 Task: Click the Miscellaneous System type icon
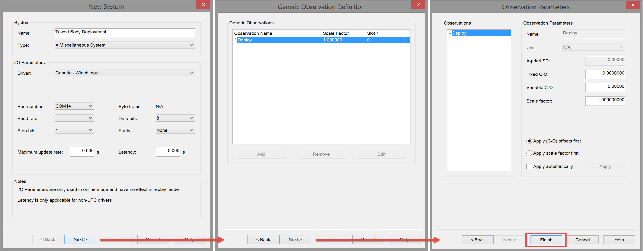click(57, 45)
